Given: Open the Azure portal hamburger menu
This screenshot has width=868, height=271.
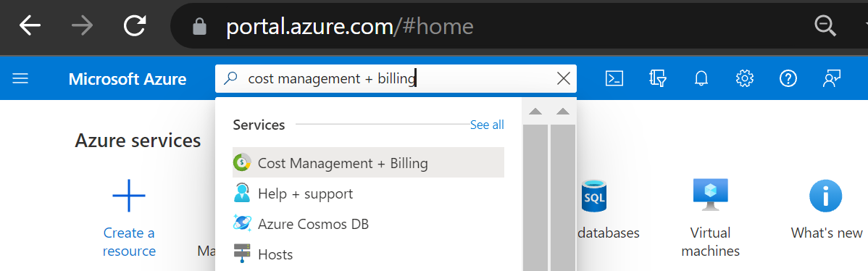Looking at the screenshot, I should [x=20, y=79].
